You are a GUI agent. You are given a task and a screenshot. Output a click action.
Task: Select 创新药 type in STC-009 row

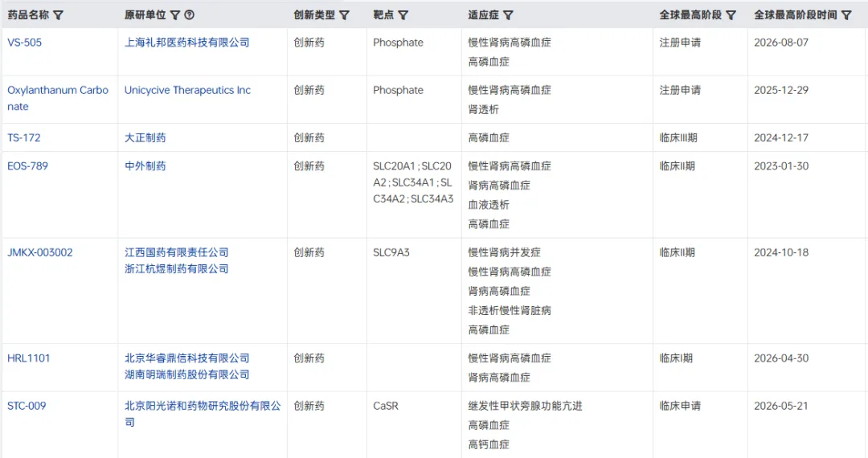[309, 406]
